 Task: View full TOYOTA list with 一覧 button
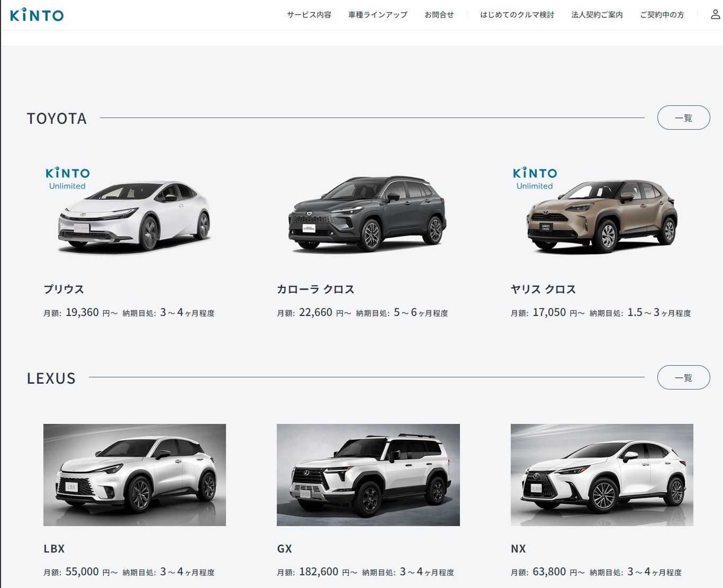coord(683,117)
